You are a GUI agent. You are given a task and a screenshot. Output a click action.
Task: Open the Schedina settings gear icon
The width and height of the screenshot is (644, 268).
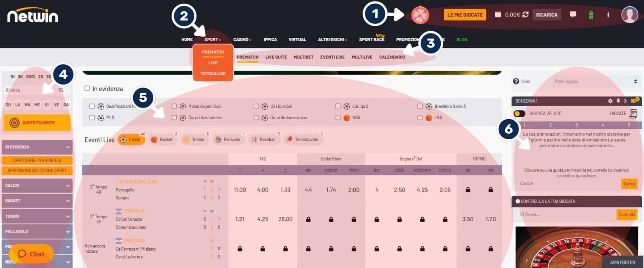click(610, 101)
